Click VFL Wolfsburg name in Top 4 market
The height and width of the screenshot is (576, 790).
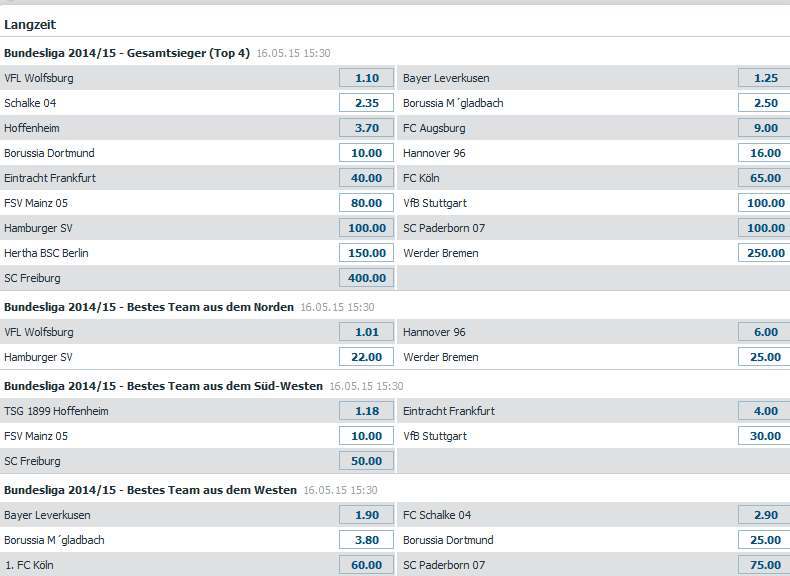coord(39,78)
